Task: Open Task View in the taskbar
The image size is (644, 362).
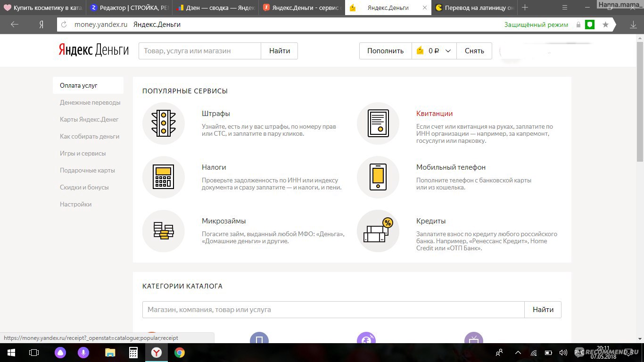Action: pos(34,353)
